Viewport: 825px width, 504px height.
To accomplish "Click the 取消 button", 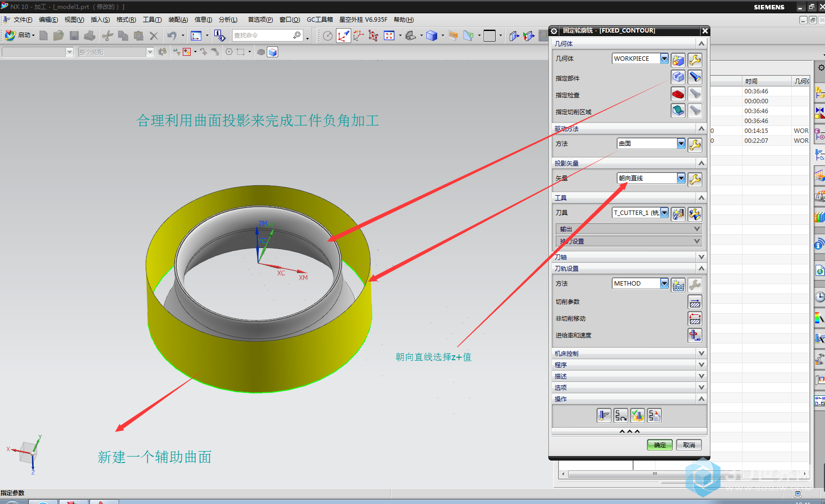I will [689, 445].
